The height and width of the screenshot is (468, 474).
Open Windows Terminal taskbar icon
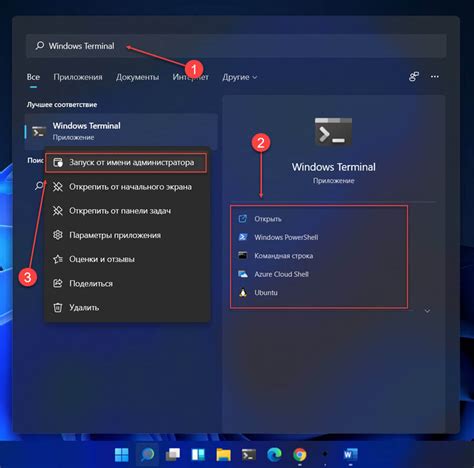tap(249, 454)
